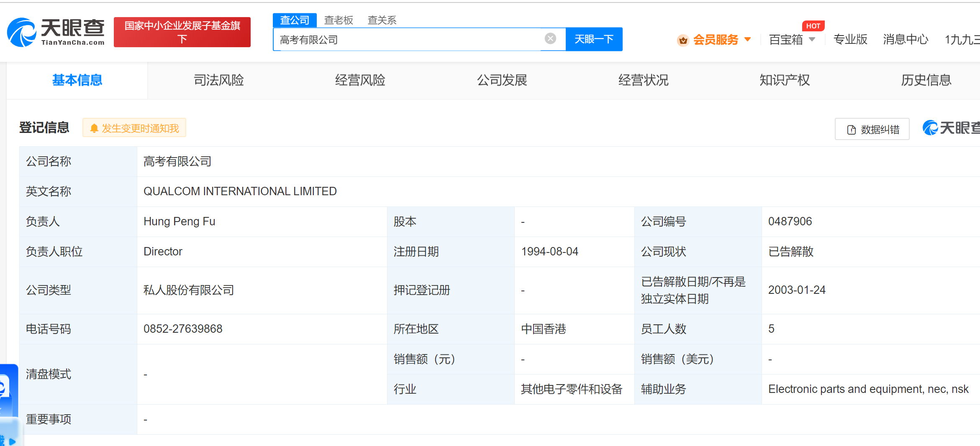The height and width of the screenshot is (446, 980).
Task: Switch to the 经营状况 tab
Action: (x=643, y=80)
